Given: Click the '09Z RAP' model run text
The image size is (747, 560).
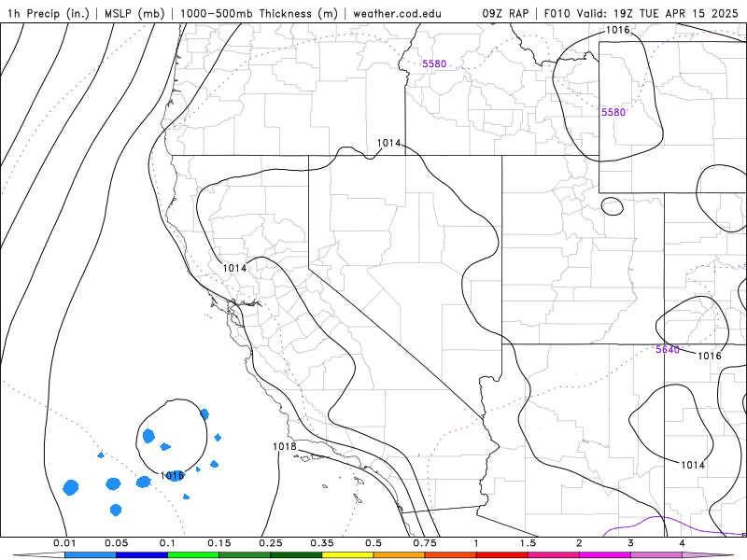Looking at the screenshot, I should tap(505, 13).
